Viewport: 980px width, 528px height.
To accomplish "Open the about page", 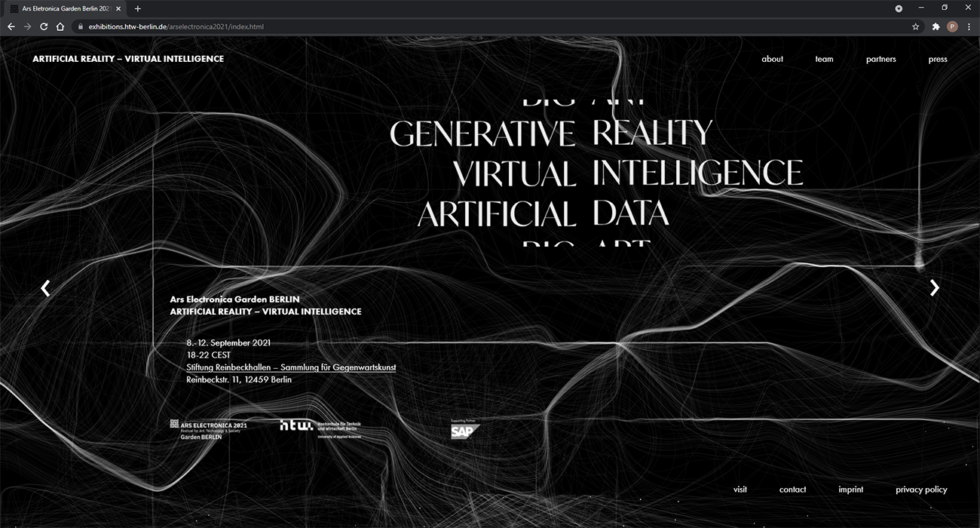I will click(x=773, y=59).
